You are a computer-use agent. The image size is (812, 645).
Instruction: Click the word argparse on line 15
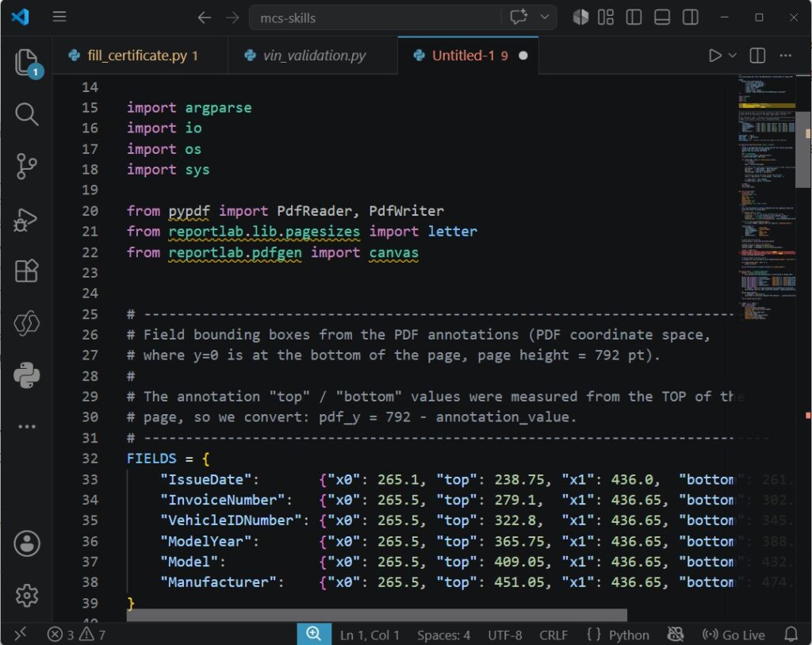[218, 108]
